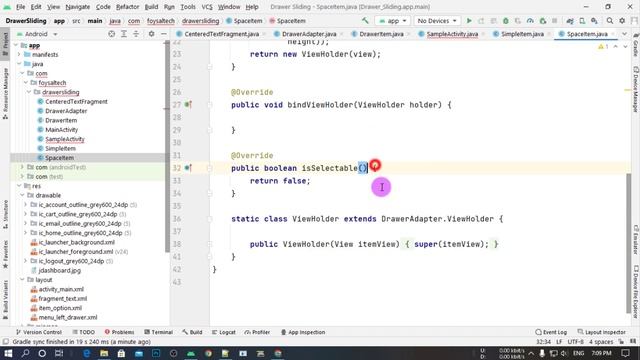Expand the com (androidTest) package

[22, 167]
